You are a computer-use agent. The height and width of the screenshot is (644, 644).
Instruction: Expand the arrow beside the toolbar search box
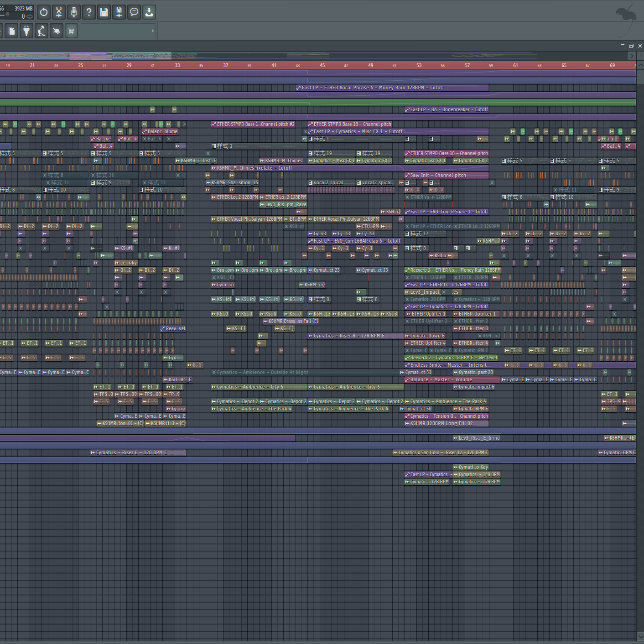tap(152, 31)
